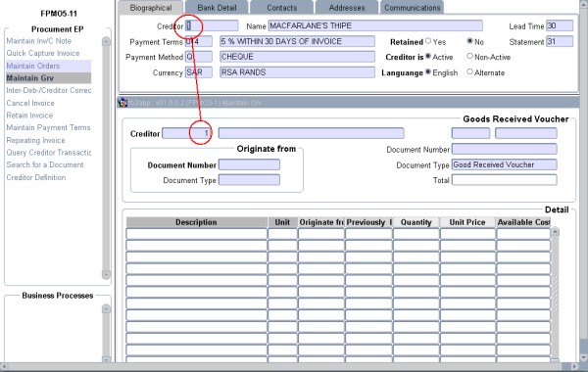
Task: Choose Alternate language option
Action: (469, 71)
